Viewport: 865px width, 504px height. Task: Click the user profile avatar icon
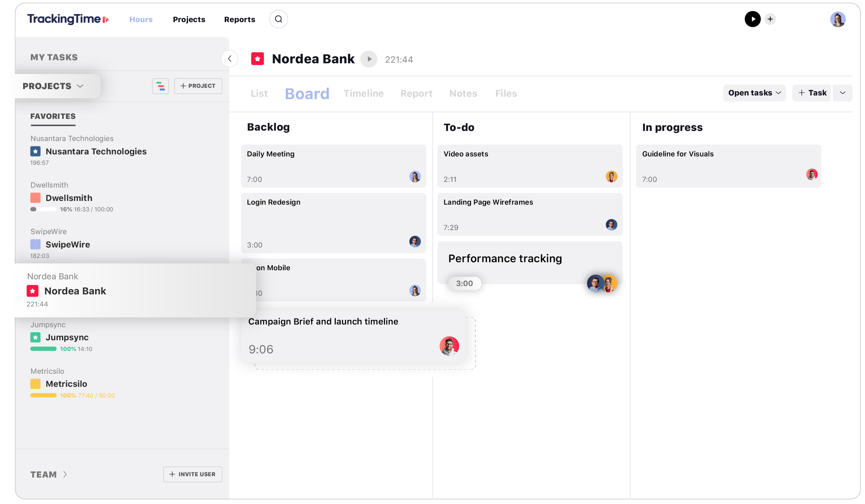point(838,19)
